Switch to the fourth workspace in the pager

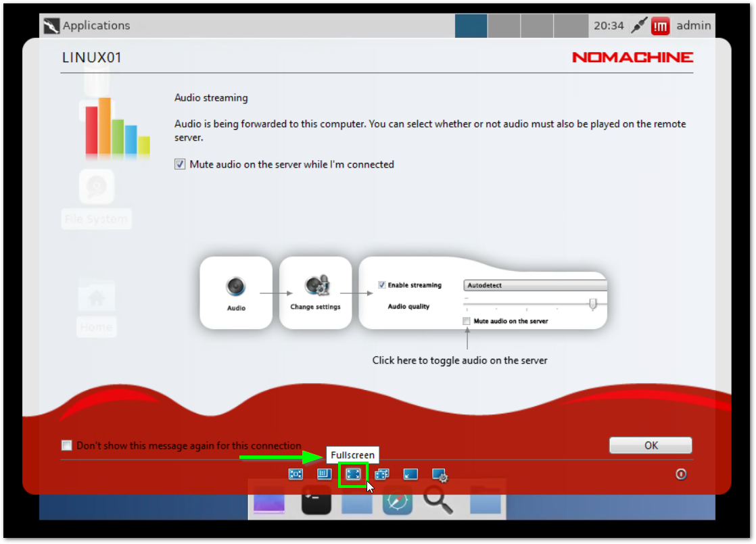pyautogui.click(x=570, y=26)
